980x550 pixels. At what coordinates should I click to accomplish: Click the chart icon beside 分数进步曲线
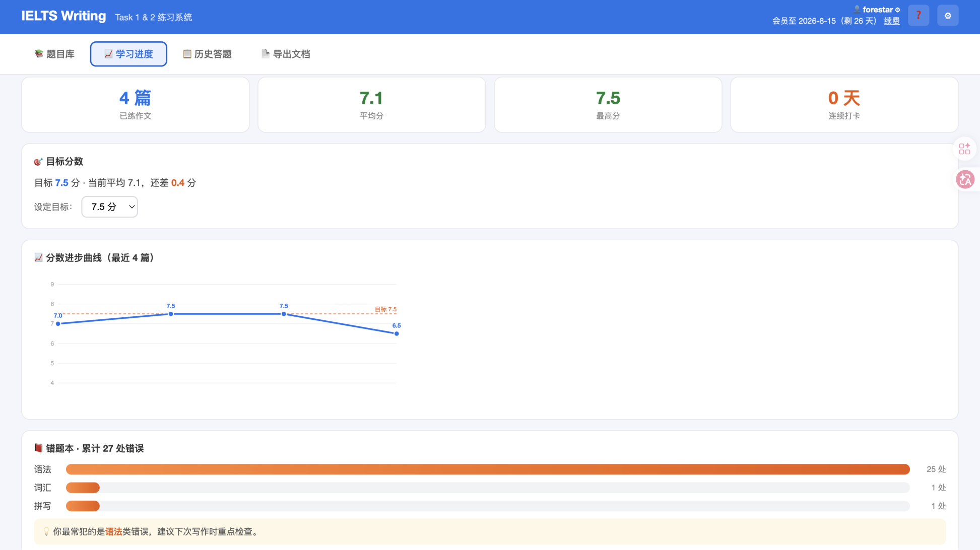(x=38, y=257)
